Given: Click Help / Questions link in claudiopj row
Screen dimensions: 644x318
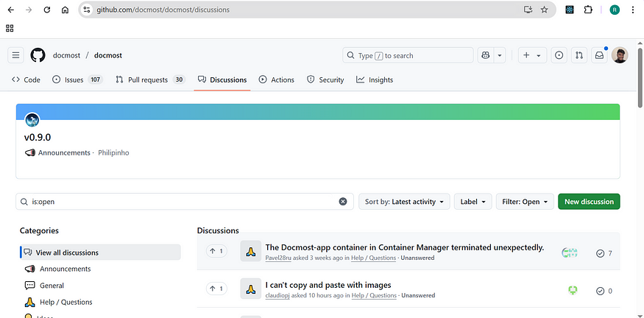Looking at the screenshot, I should click(374, 295).
